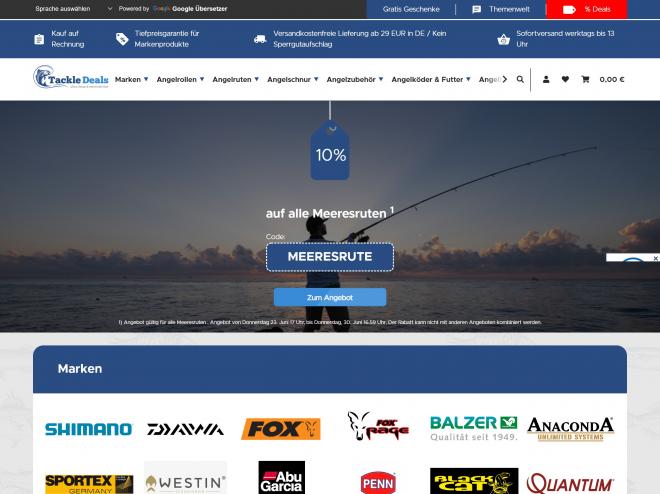Open the Sprache auswählen language dropdown

[74, 8]
